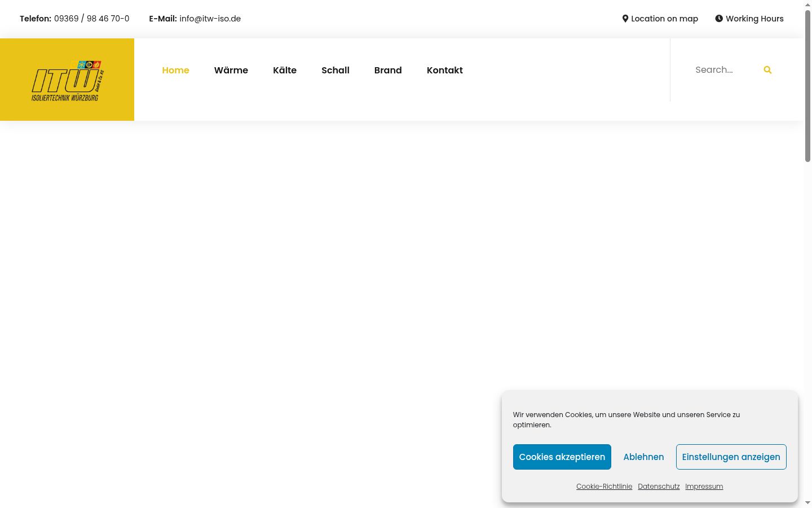Click the clock icon by Working Hours
The image size is (812, 508).
point(719,19)
